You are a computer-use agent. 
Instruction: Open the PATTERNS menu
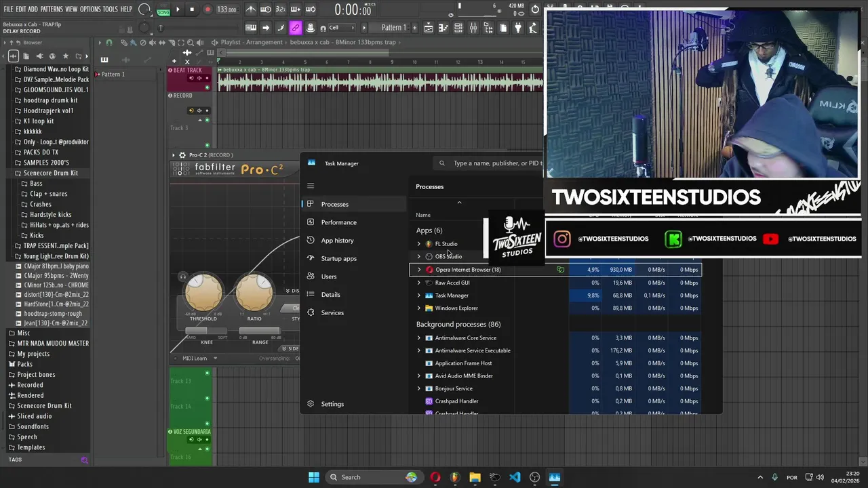coord(52,9)
